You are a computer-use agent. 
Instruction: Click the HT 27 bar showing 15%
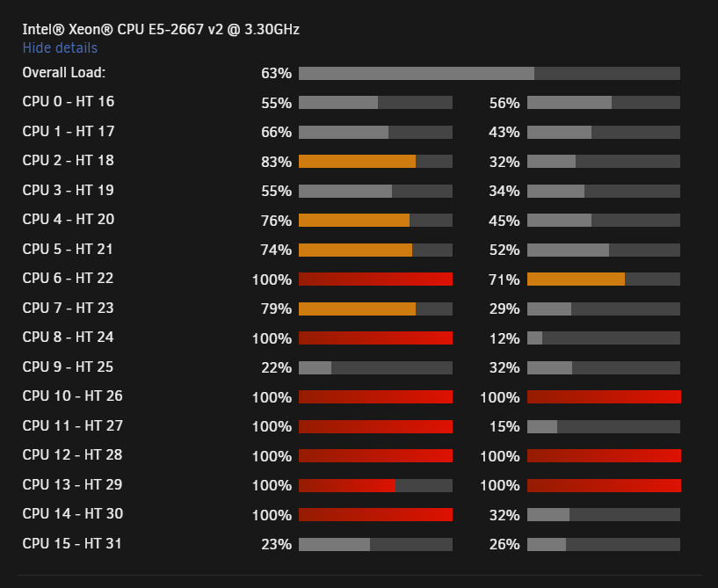click(x=604, y=426)
